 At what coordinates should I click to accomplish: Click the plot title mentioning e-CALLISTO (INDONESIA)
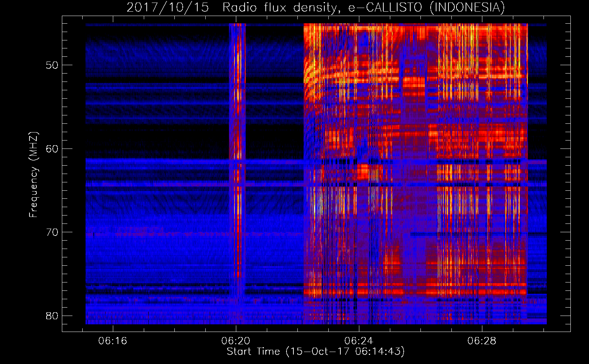[x=316, y=7]
